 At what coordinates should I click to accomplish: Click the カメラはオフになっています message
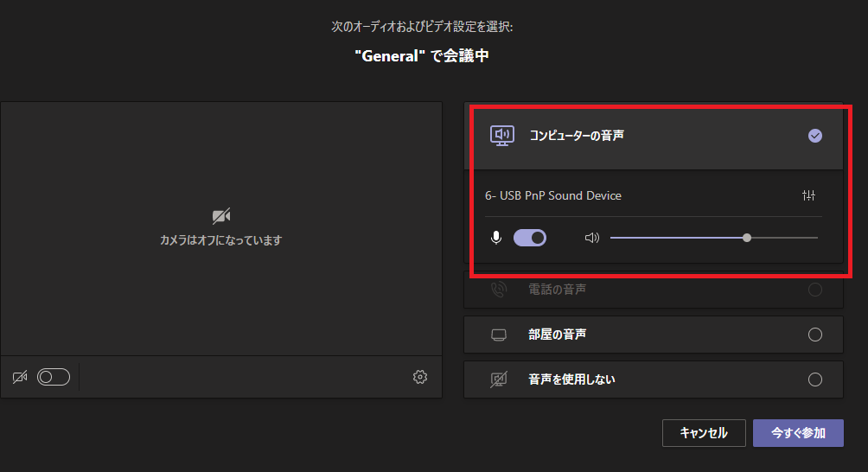tap(220, 240)
